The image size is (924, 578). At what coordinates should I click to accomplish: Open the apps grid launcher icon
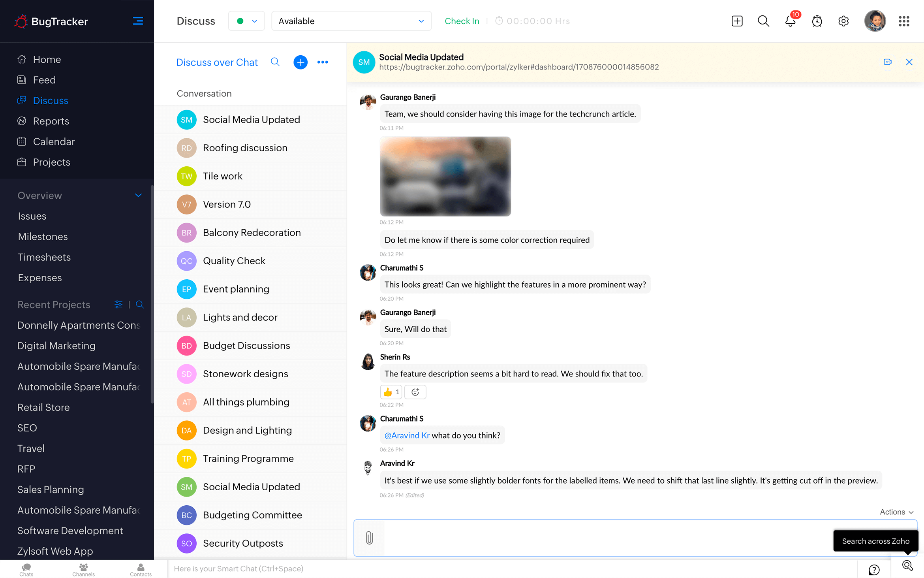tap(904, 21)
